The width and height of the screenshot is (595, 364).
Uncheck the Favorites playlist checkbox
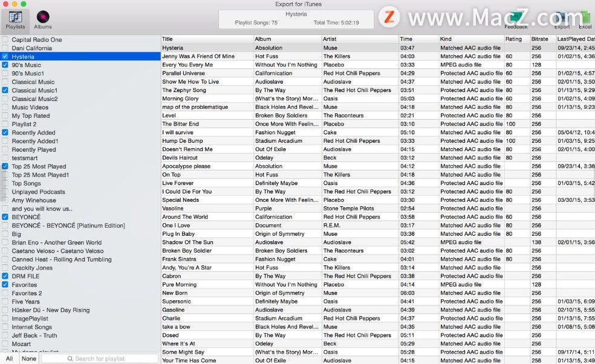(x=5, y=285)
